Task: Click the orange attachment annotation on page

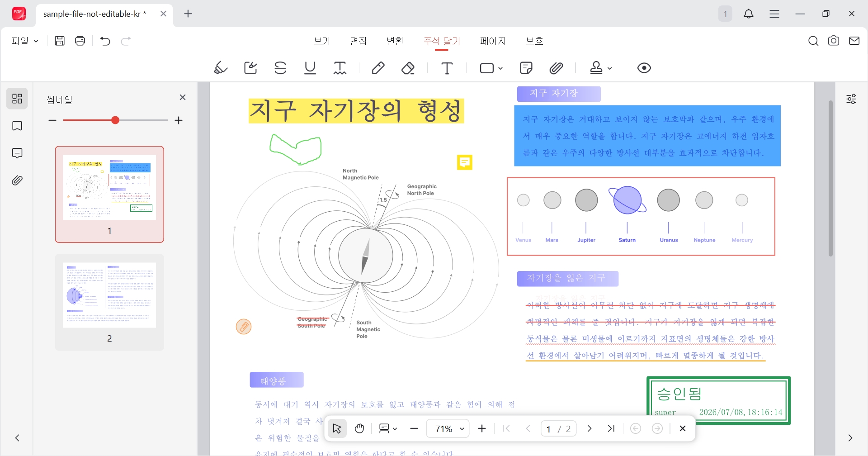Action: point(244,327)
